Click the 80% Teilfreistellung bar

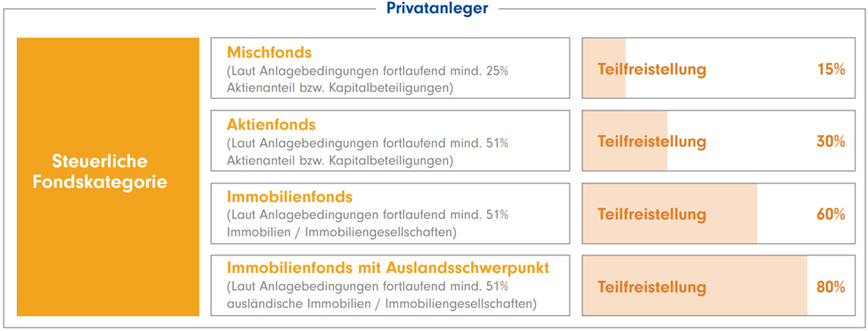[x=718, y=286]
